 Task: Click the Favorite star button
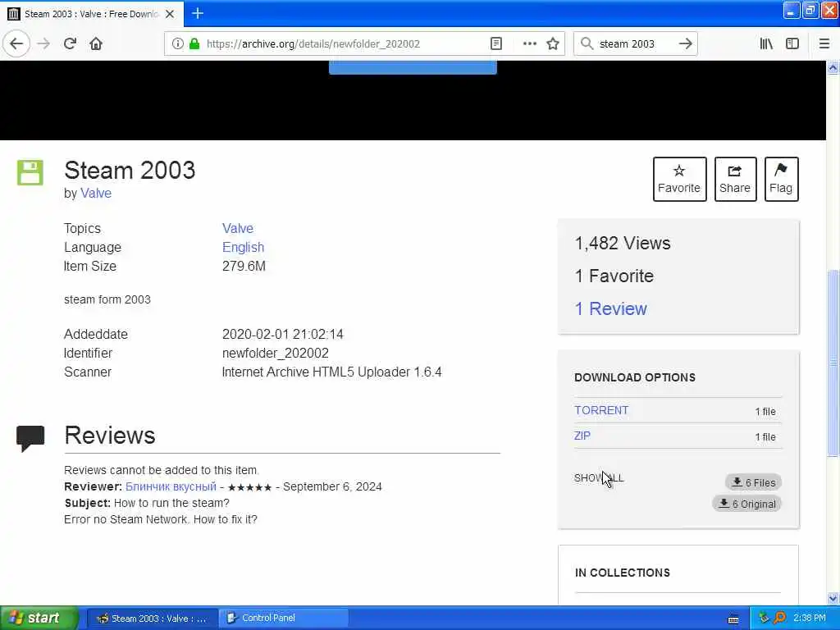coord(679,179)
